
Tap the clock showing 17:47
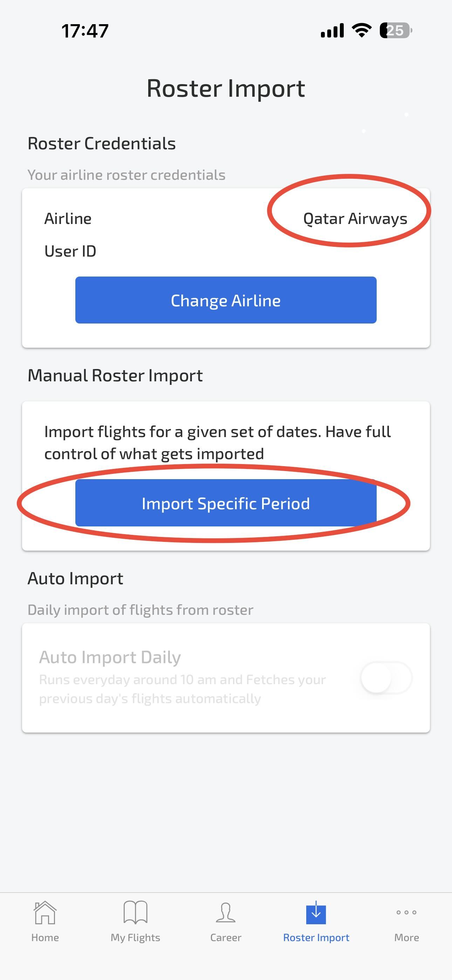[85, 31]
